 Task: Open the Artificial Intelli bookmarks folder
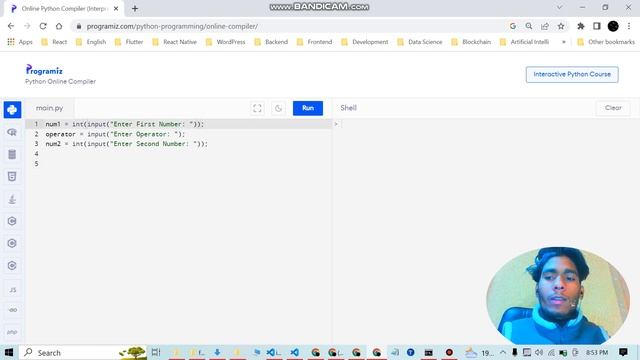click(524, 42)
